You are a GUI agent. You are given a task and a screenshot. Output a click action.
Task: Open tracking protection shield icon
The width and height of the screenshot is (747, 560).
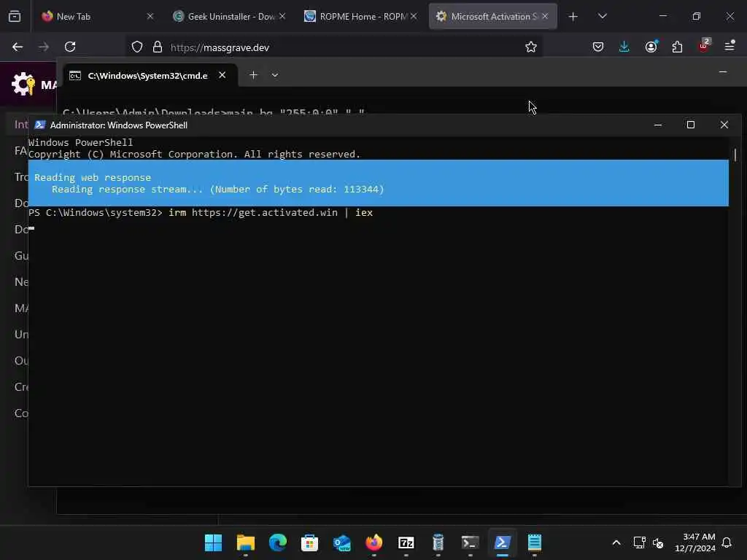(x=137, y=47)
